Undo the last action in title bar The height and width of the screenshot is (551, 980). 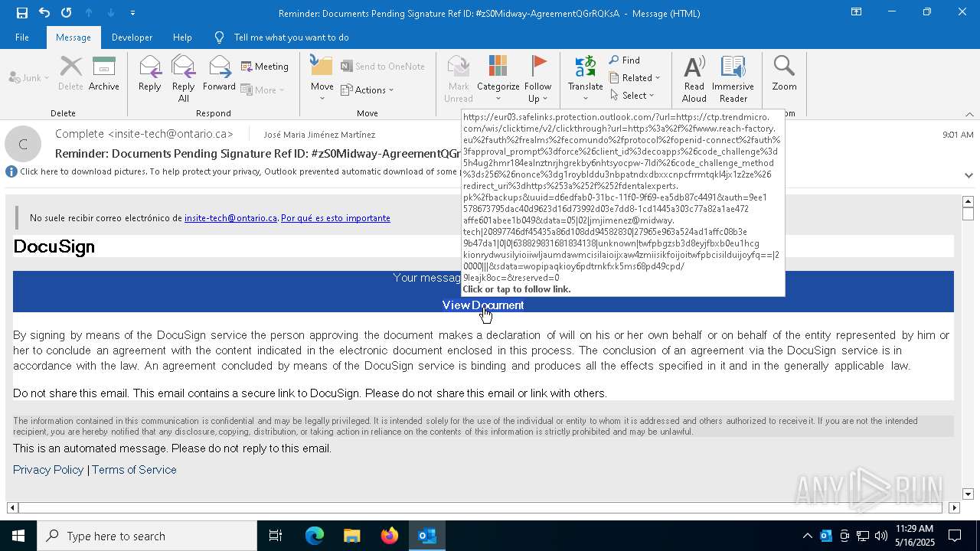coord(44,13)
